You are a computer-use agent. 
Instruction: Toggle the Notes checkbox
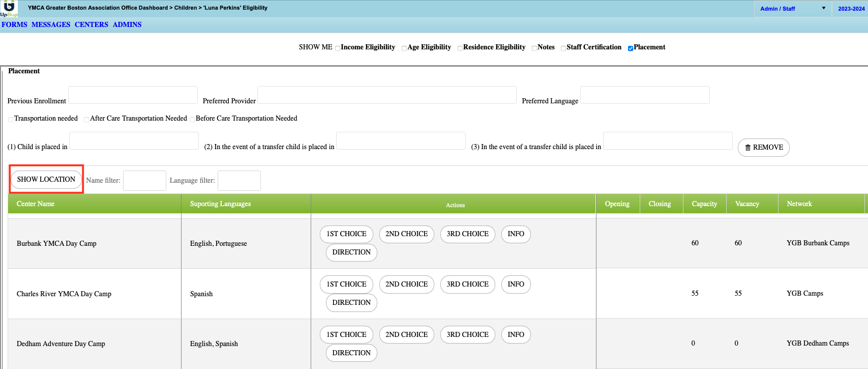coord(534,48)
